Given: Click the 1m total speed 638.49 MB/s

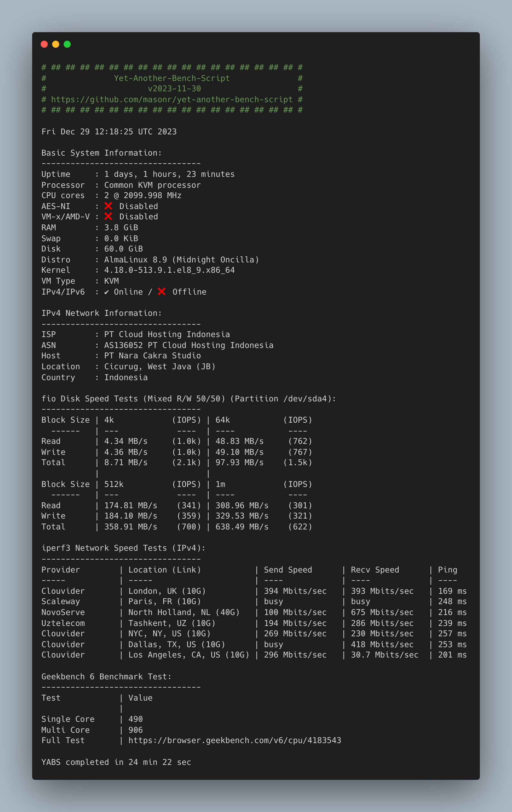Looking at the screenshot, I should tap(242, 526).
